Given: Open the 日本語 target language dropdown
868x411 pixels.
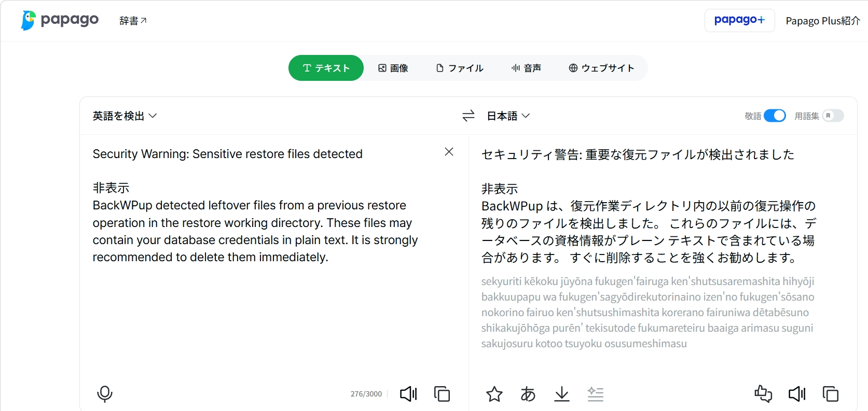Looking at the screenshot, I should (x=508, y=116).
